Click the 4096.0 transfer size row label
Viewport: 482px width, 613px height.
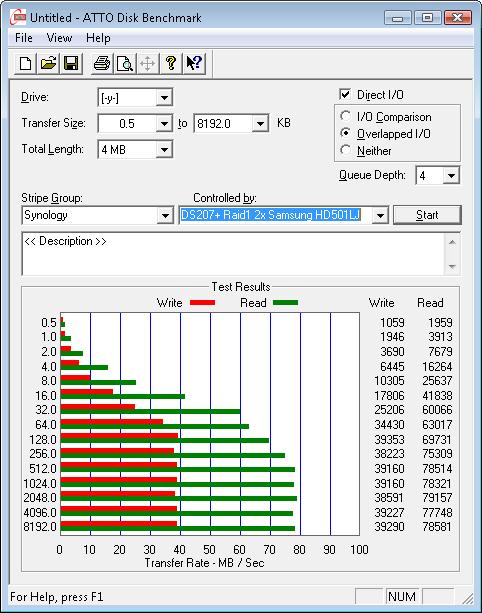point(40,512)
